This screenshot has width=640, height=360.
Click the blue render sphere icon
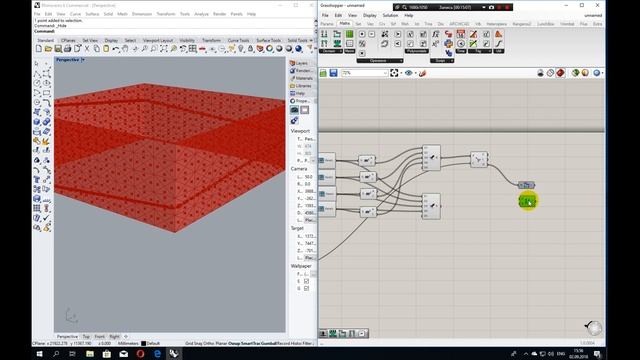298,49
